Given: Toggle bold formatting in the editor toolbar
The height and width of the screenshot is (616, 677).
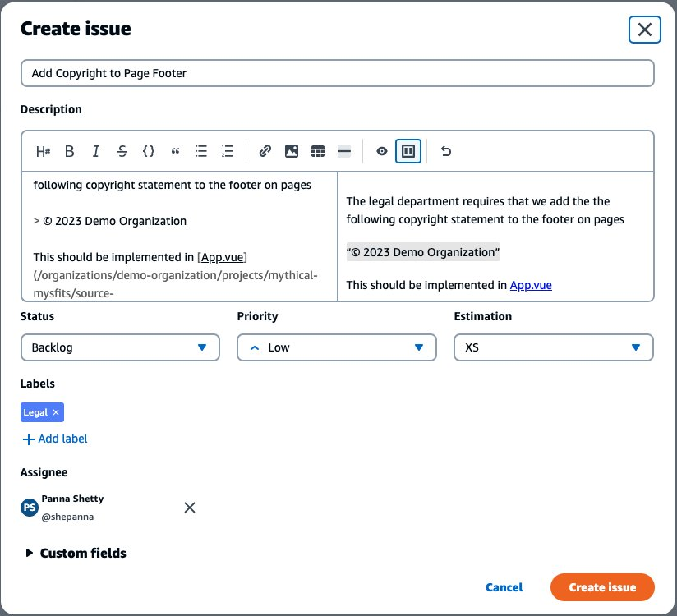Looking at the screenshot, I should pos(70,151).
